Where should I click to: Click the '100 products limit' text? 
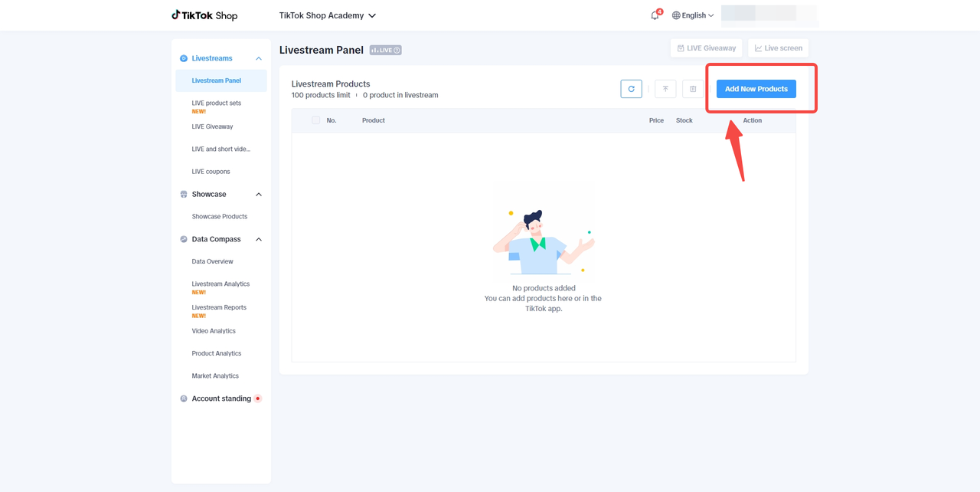[321, 95]
